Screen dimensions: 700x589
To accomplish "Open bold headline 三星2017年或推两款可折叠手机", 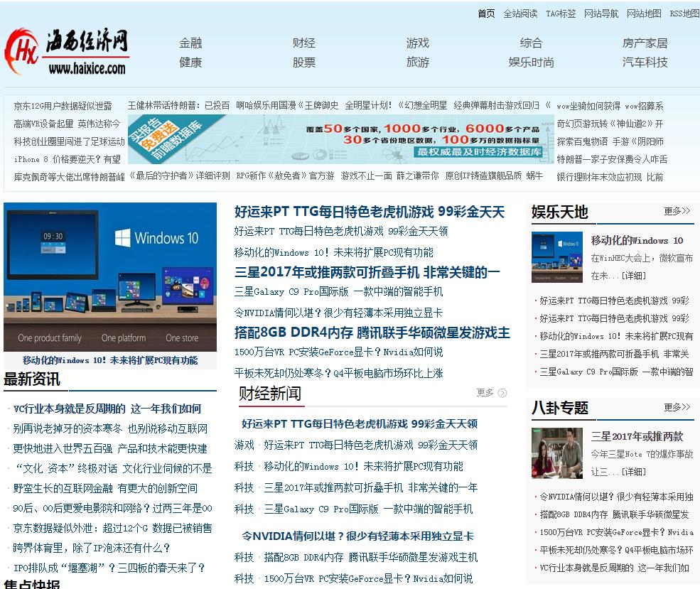I will click(x=367, y=272).
